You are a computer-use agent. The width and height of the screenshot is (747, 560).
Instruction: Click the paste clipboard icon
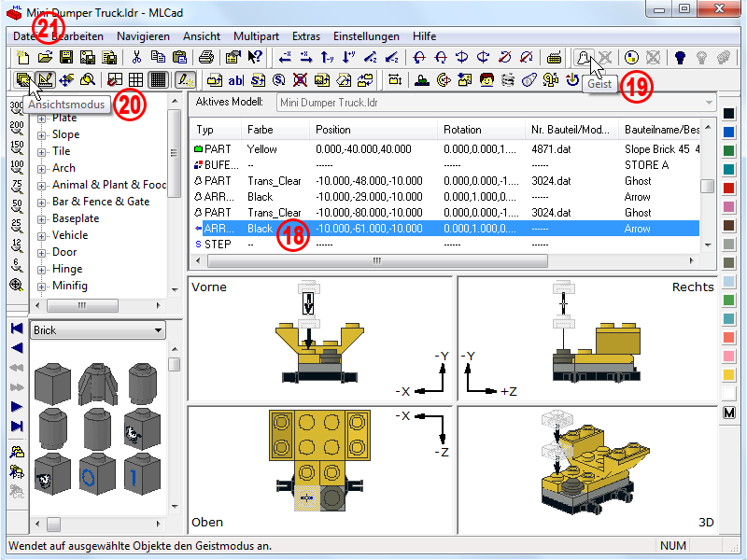tap(179, 58)
